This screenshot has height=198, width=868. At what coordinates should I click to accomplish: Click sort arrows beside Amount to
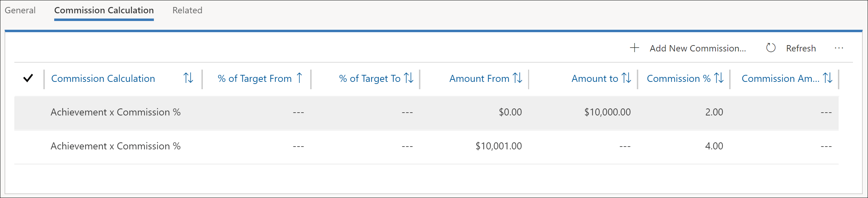(626, 78)
